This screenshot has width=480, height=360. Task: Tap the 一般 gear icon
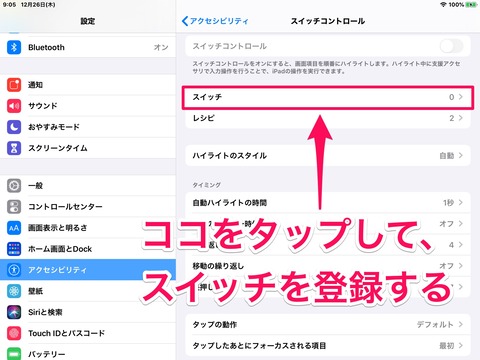pyautogui.click(x=14, y=185)
